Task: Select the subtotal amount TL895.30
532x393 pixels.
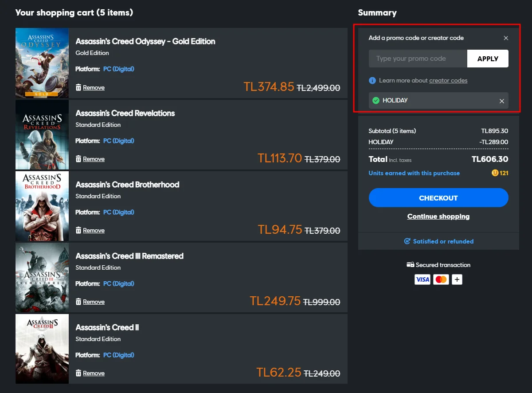Action: (495, 131)
